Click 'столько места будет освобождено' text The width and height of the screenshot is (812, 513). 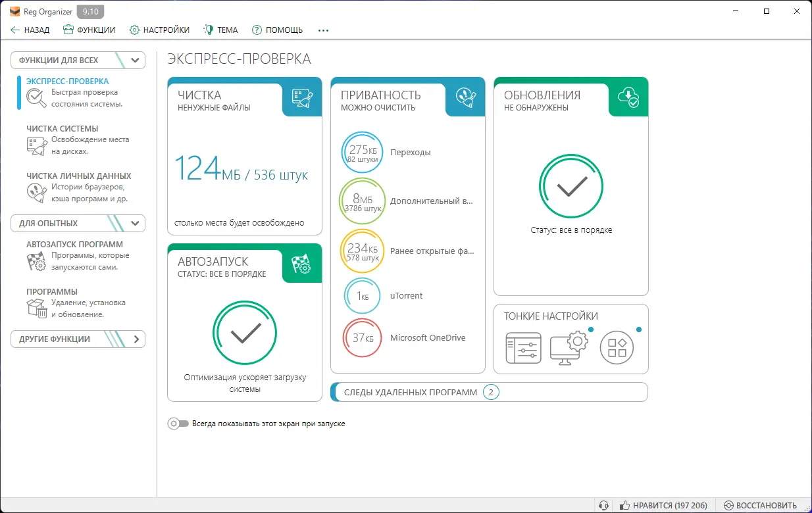click(x=240, y=223)
